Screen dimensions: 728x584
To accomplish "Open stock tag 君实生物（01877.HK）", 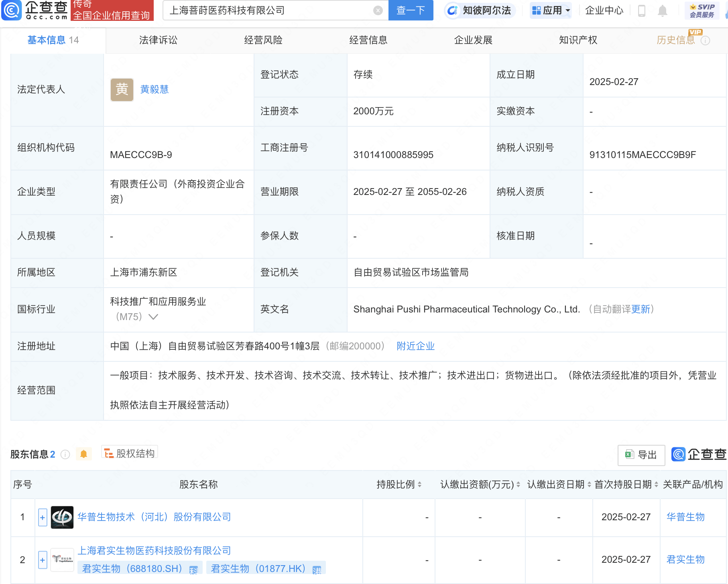I will coord(265,569).
